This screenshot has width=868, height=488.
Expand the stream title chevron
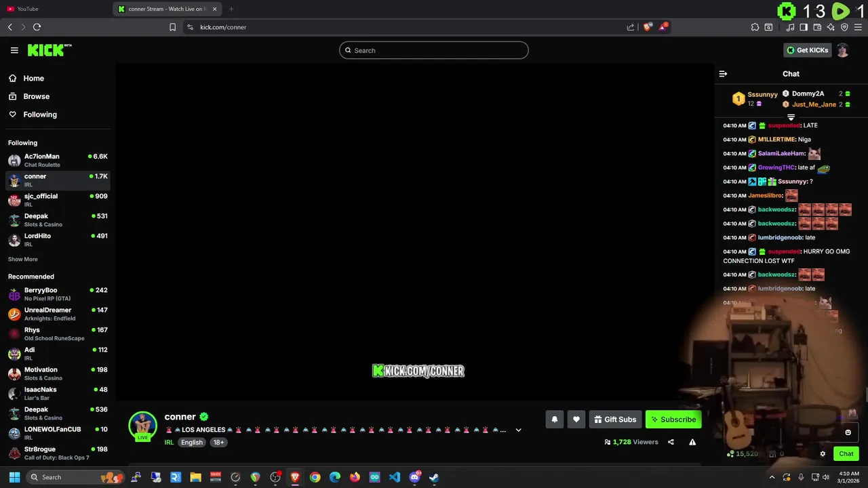pyautogui.click(x=518, y=430)
